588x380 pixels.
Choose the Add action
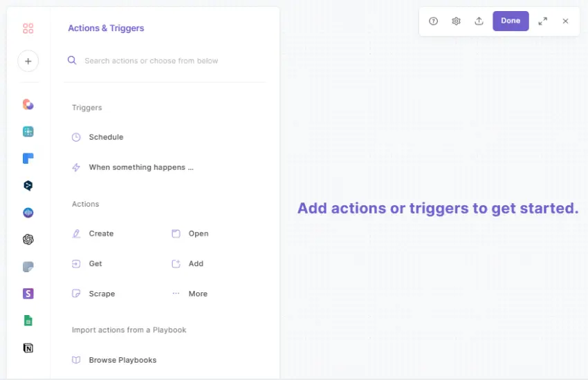187,263
